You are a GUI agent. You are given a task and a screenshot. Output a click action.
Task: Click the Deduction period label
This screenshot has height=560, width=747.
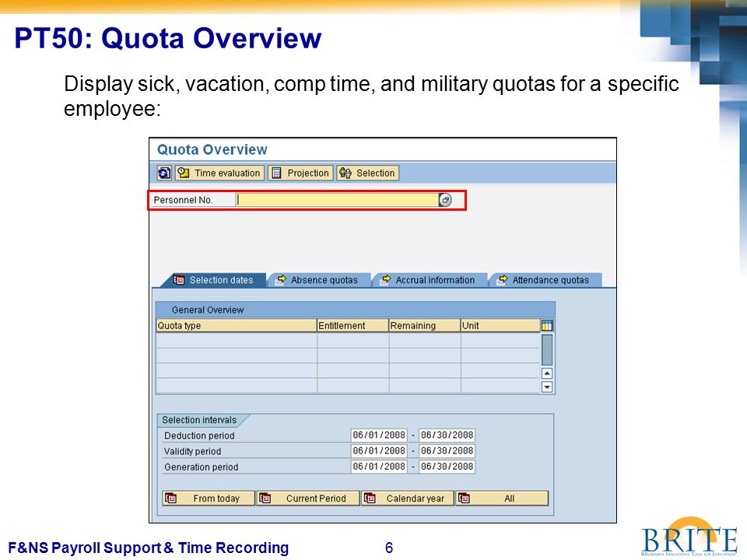click(x=199, y=436)
